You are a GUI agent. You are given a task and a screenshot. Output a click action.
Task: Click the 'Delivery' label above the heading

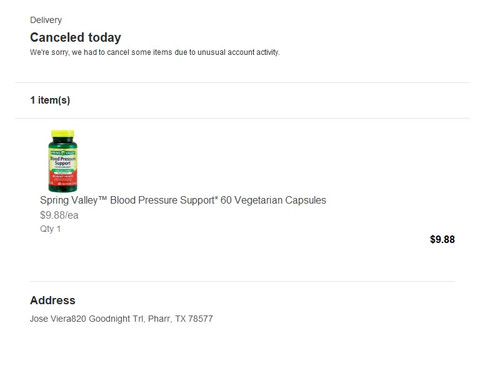click(46, 20)
